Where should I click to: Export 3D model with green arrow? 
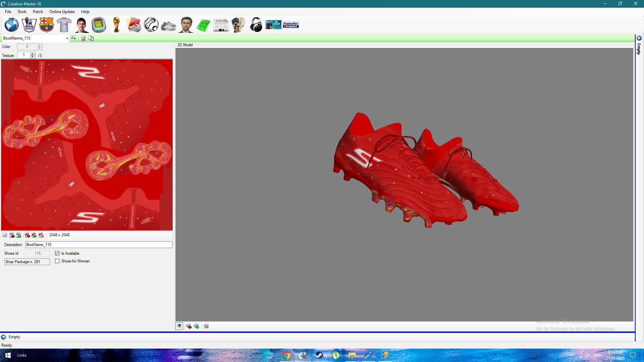tap(197, 326)
